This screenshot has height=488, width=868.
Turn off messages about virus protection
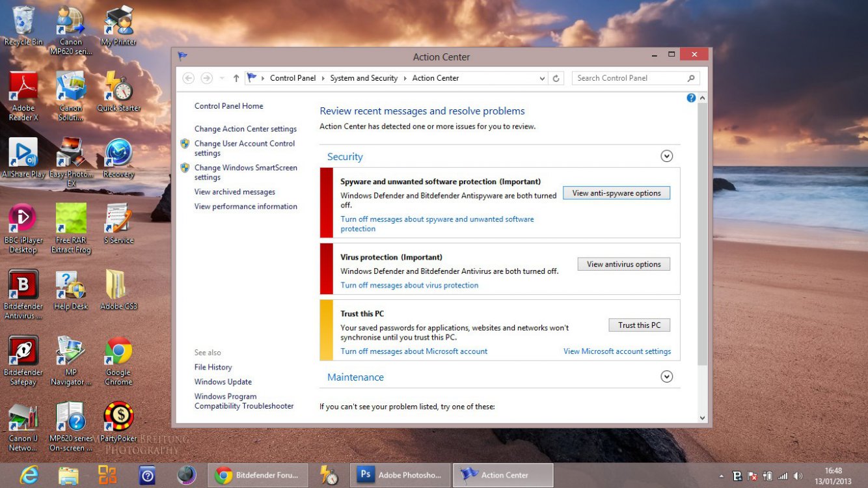(x=409, y=285)
